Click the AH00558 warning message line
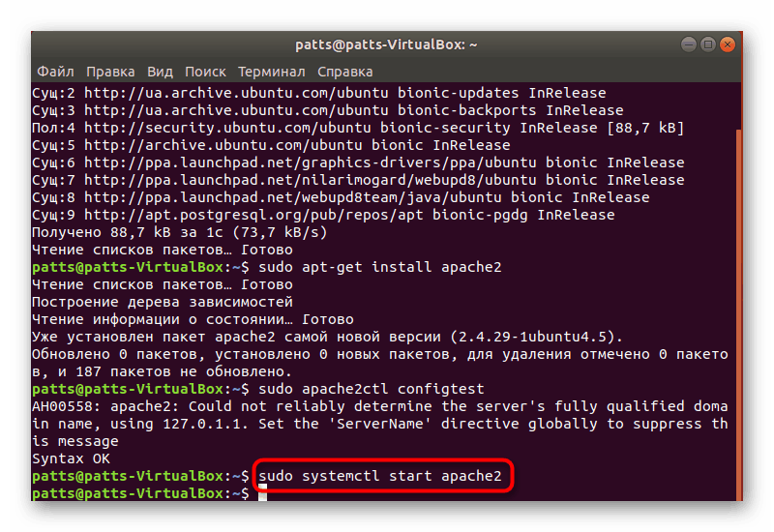 pyautogui.click(x=379, y=424)
